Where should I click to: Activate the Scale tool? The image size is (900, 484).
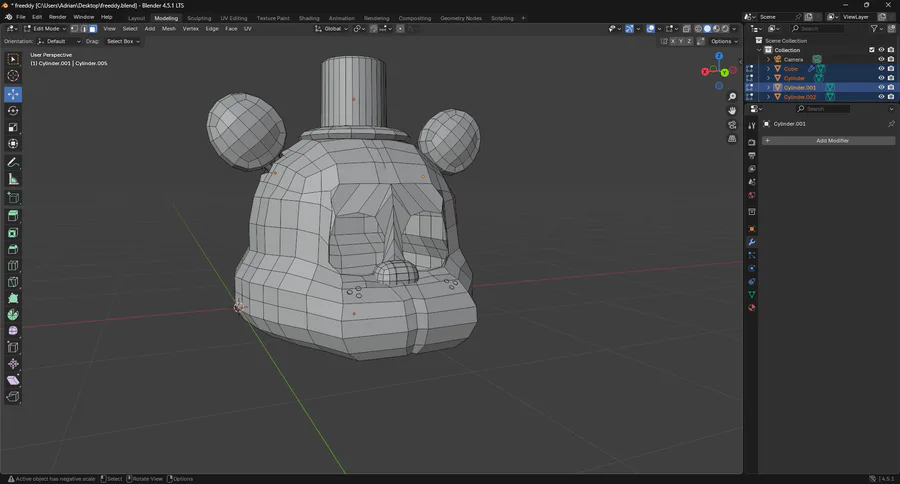pyautogui.click(x=13, y=127)
